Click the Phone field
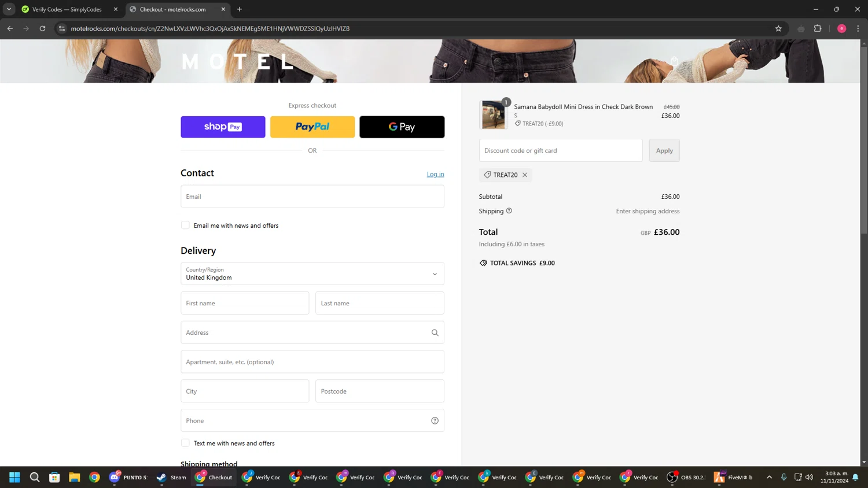868x488 pixels. [312, 420]
